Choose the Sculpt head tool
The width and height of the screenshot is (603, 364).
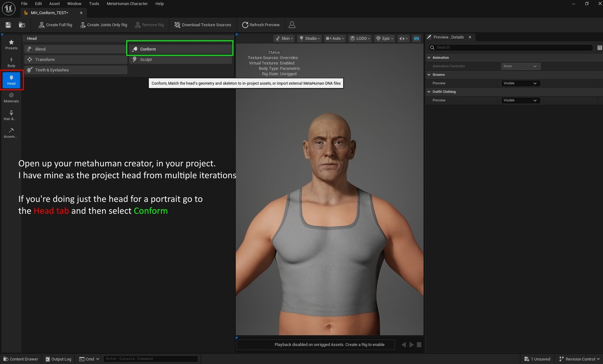coord(181,60)
